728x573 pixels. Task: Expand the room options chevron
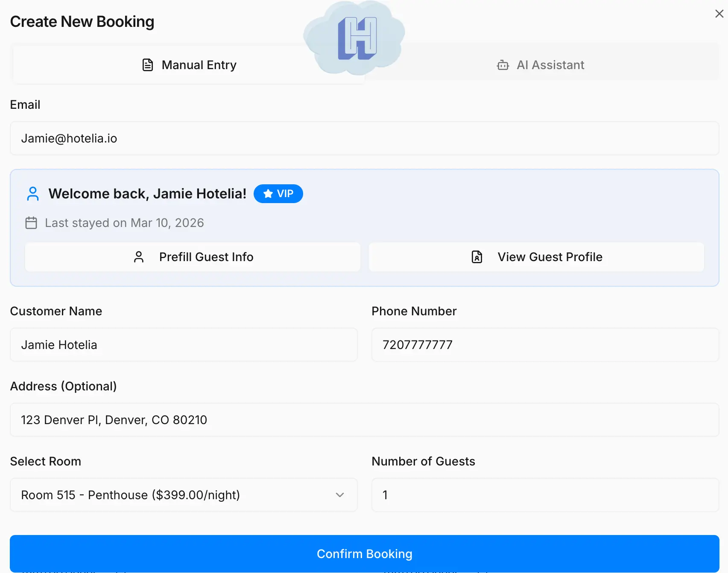click(x=339, y=495)
